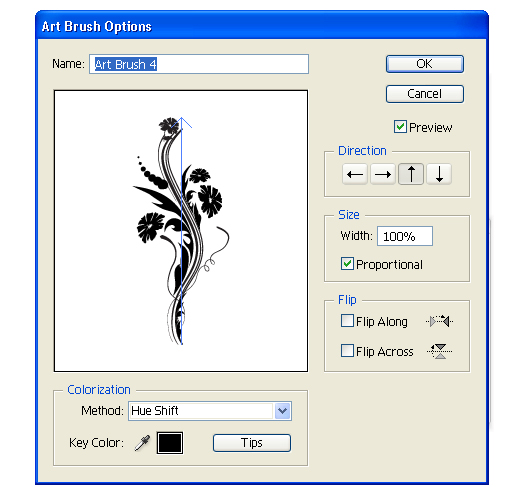Enable the Flip Along checkbox

(347, 321)
